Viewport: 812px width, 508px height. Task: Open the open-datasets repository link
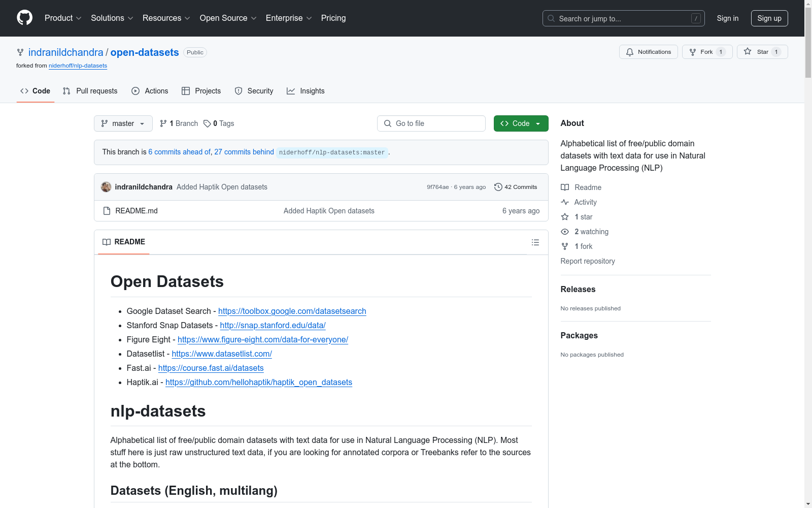tap(145, 52)
